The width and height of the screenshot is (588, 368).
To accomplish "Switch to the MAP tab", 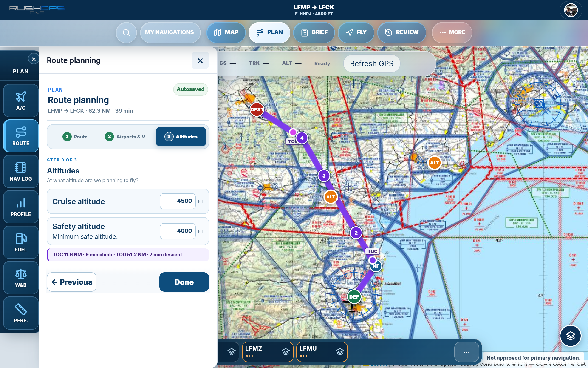I will pos(226,32).
